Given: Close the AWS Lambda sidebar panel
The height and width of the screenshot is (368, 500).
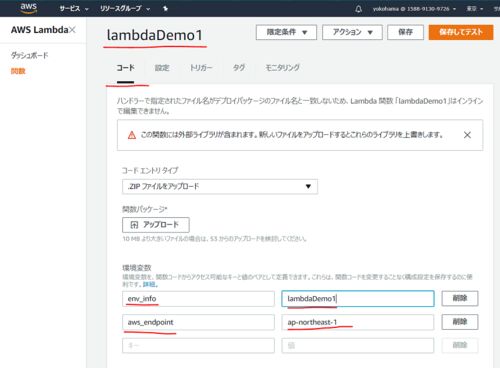Looking at the screenshot, I should click(x=72, y=30).
